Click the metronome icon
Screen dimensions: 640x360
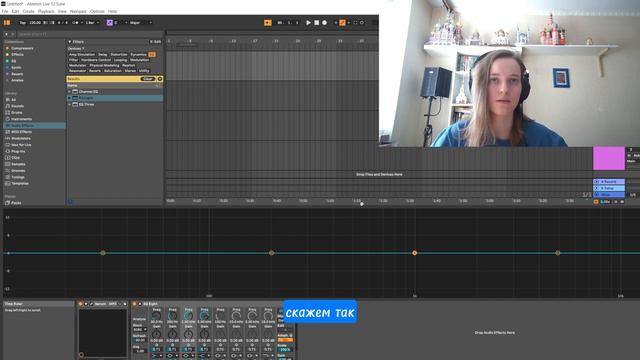pyautogui.click(x=74, y=22)
